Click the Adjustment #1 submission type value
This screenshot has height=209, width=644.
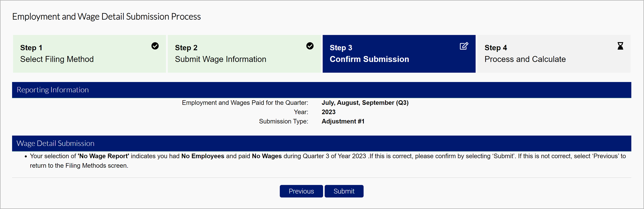tap(343, 121)
